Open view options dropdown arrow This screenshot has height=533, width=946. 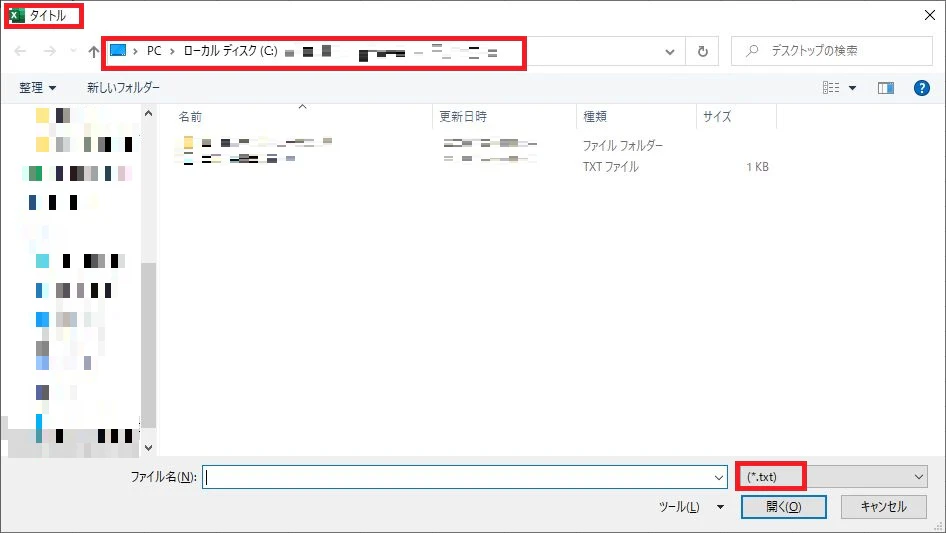pyautogui.click(x=852, y=88)
